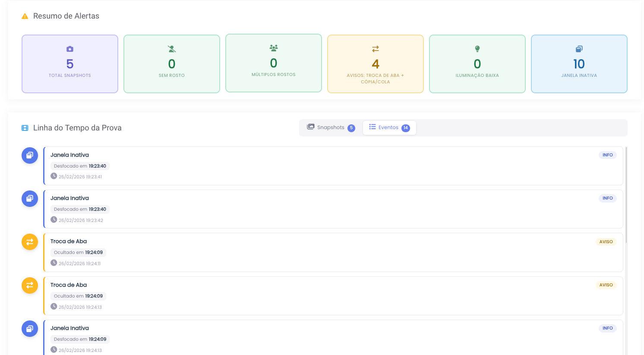The width and height of the screenshot is (644, 355).
Task: Click the camera icon in Total Snapshots card
Action: click(70, 49)
